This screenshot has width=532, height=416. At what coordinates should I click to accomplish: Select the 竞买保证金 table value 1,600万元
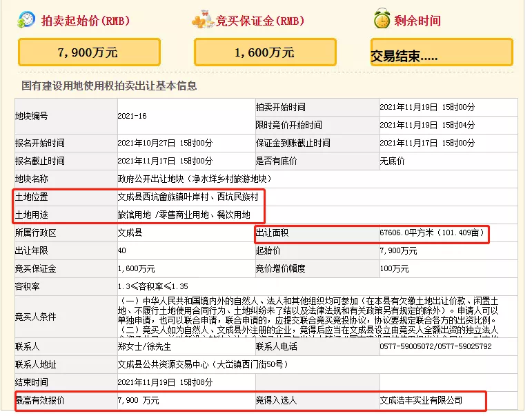[x=136, y=269]
